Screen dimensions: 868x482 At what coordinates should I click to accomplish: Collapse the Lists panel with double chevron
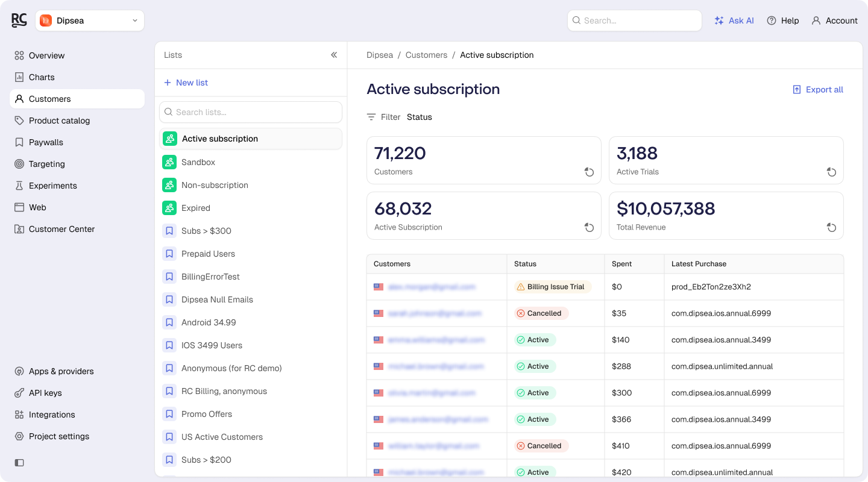click(x=334, y=55)
